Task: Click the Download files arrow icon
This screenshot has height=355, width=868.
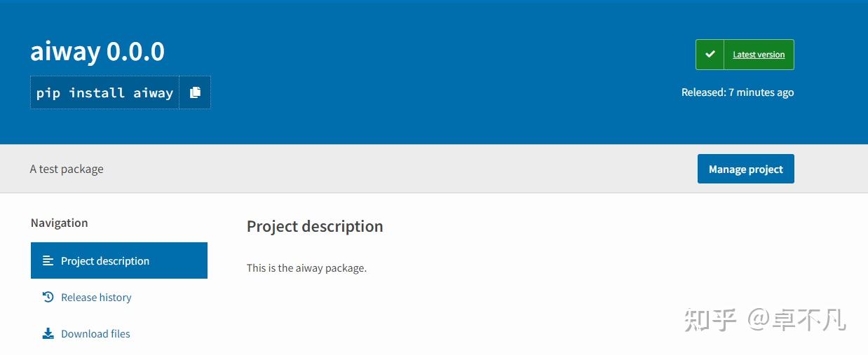Action: pyautogui.click(x=48, y=333)
